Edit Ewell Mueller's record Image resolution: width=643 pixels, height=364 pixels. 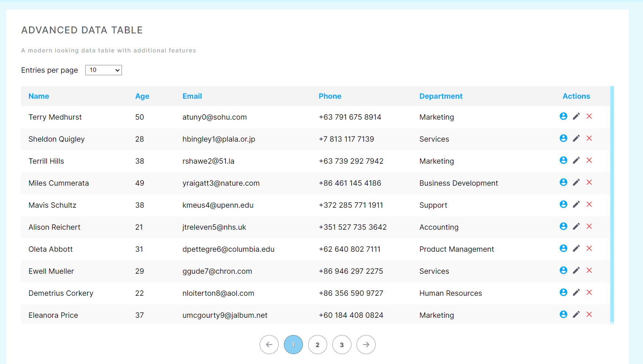point(576,270)
